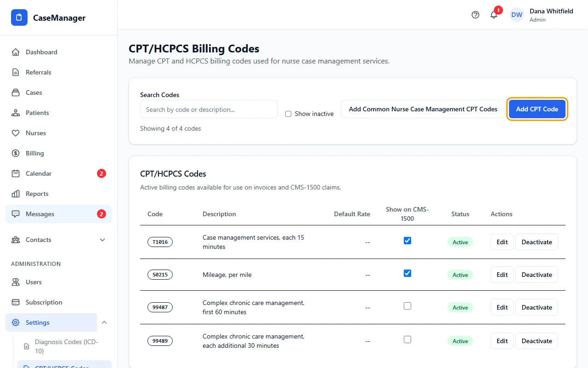The width and height of the screenshot is (588, 368).
Task: Open the notifications bell icon
Action: pyautogui.click(x=494, y=15)
